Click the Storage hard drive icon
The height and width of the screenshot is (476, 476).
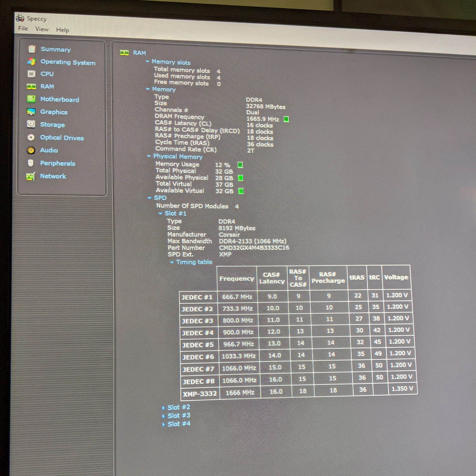(31, 124)
